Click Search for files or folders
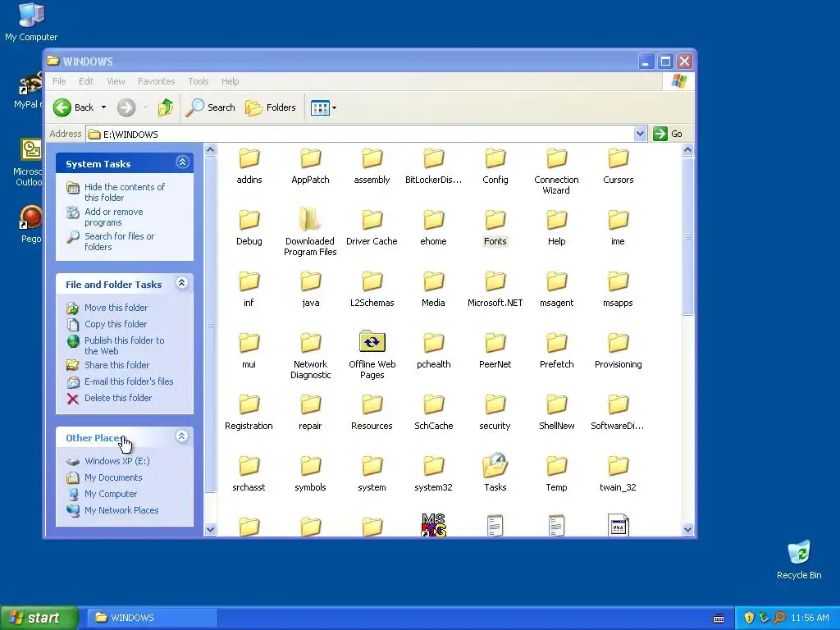The width and height of the screenshot is (840, 630). (119, 242)
